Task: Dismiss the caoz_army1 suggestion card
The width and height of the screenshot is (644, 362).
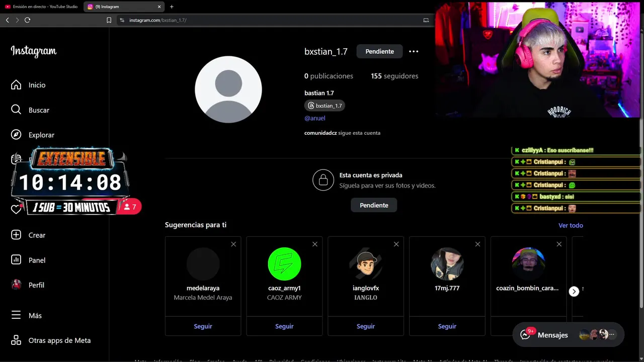Action: tap(315, 244)
